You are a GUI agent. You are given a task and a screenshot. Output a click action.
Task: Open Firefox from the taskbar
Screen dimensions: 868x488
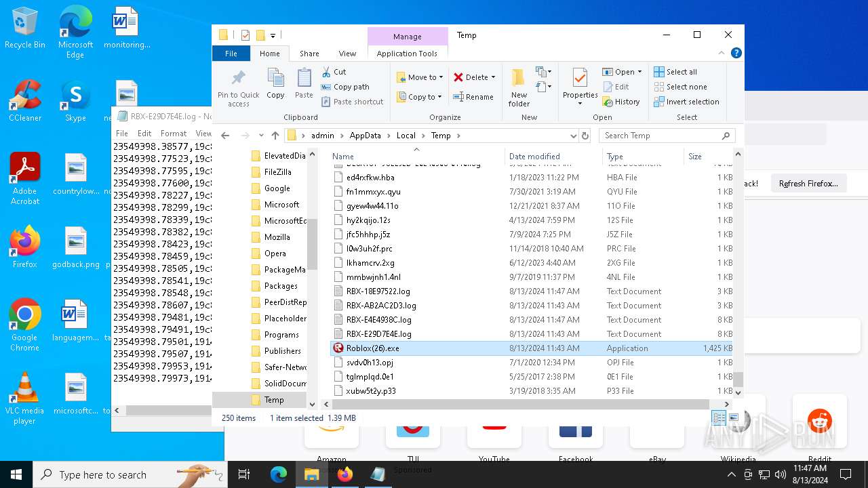(x=345, y=474)
